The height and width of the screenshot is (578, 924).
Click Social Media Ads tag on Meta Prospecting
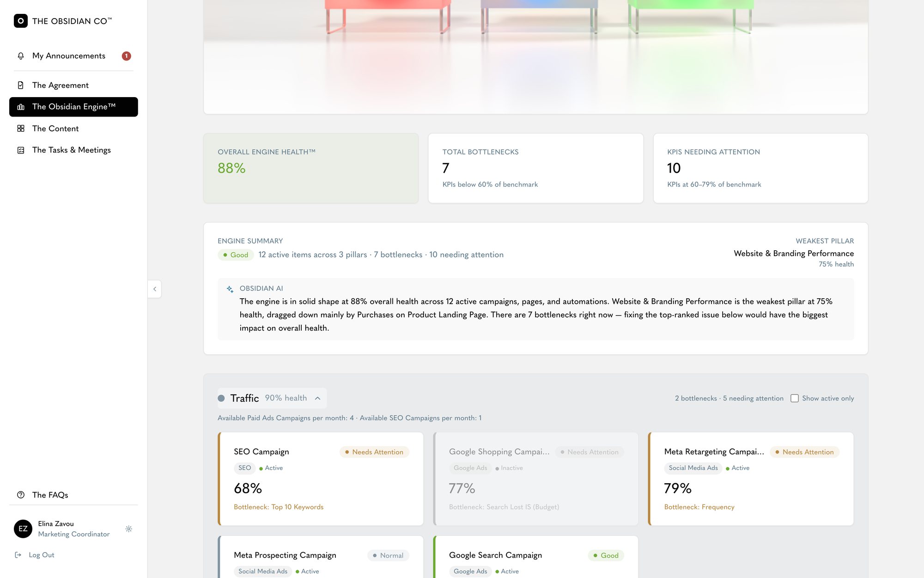263,572
